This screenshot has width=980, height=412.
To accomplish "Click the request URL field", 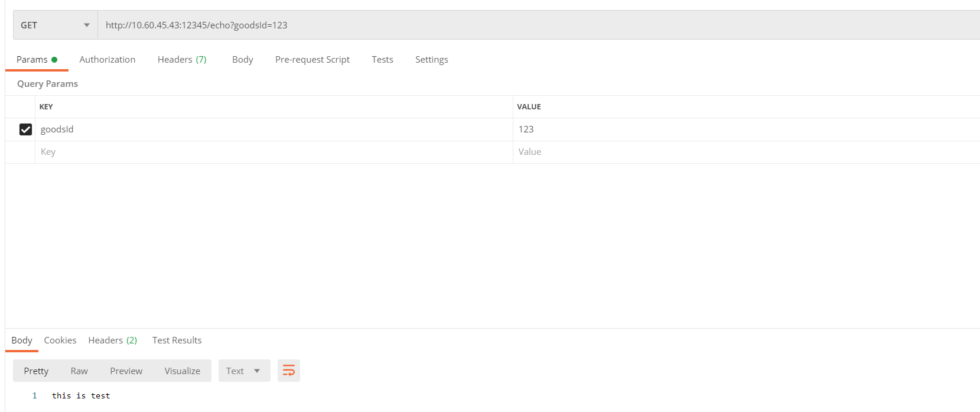I will (539, 25).
